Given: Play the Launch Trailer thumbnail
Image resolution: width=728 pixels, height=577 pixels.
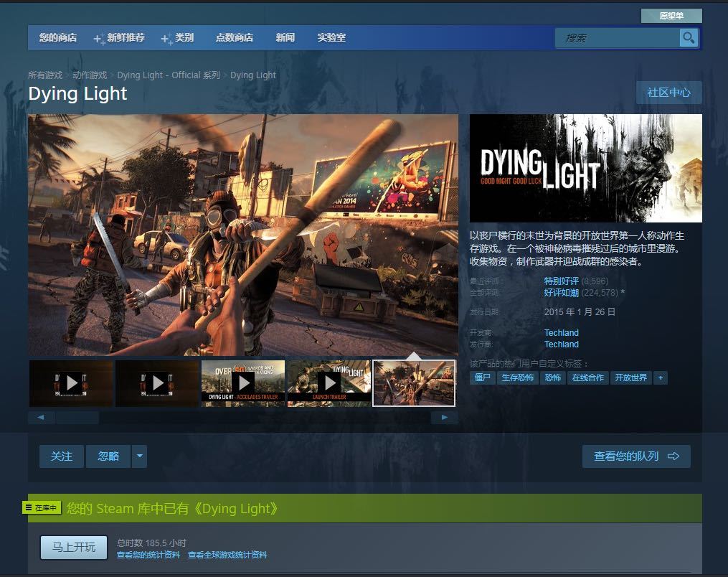Looking at the screenshot, I should [329, 383].
